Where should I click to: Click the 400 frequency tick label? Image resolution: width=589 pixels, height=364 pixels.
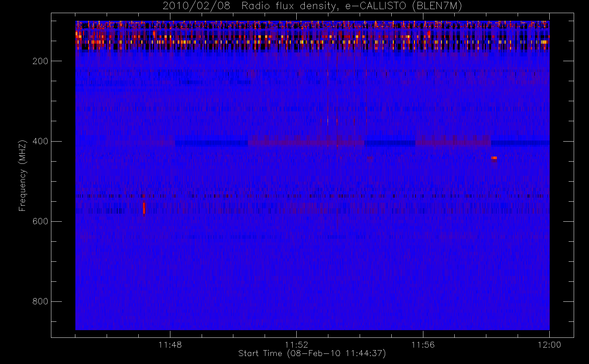(x=40, y=141)
